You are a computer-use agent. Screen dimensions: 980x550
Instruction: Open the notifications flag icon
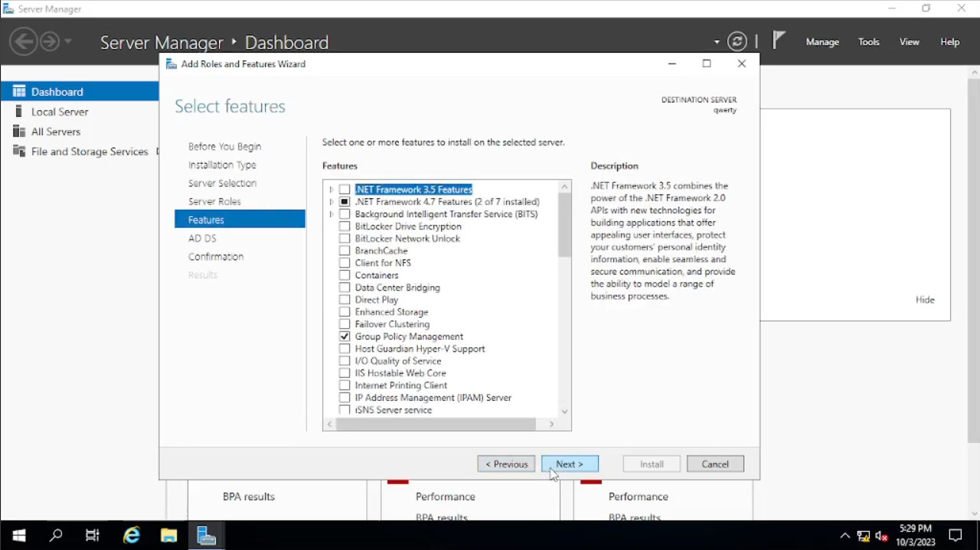click(779, 41)
